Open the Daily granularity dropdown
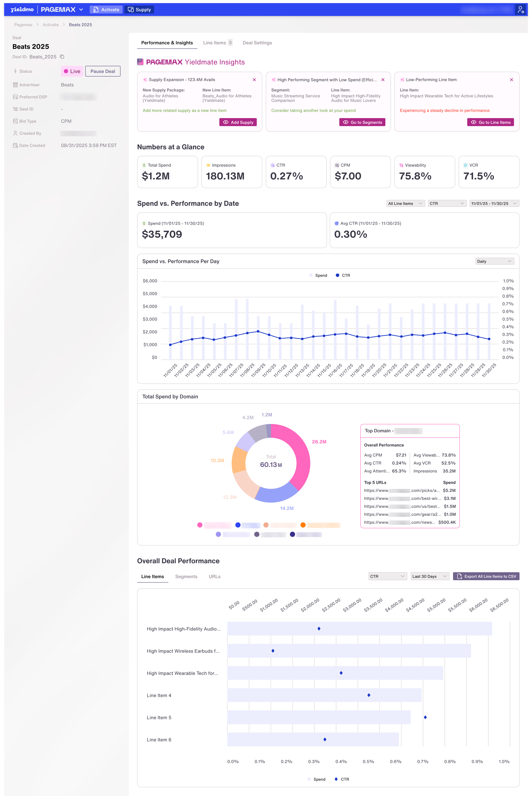Image resolution: width=532 pixels, height=796 pixels. [494, 261]
